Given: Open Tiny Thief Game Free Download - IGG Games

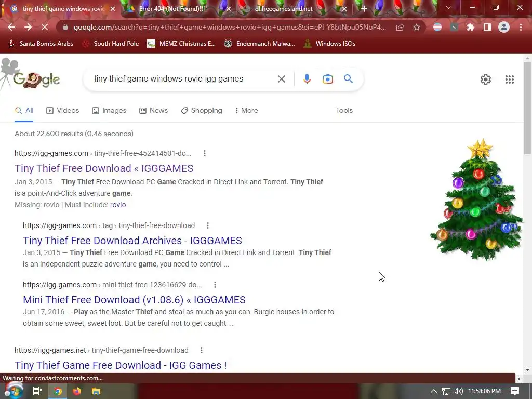Looking at the screenshot, I should tap(121, 365).
